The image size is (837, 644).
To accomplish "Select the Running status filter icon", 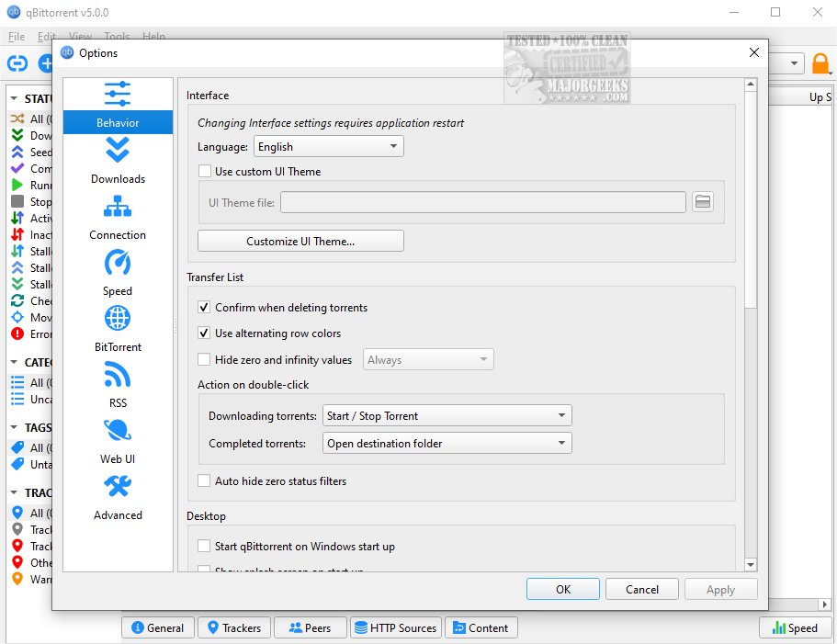I will click(x=17, y=185).
